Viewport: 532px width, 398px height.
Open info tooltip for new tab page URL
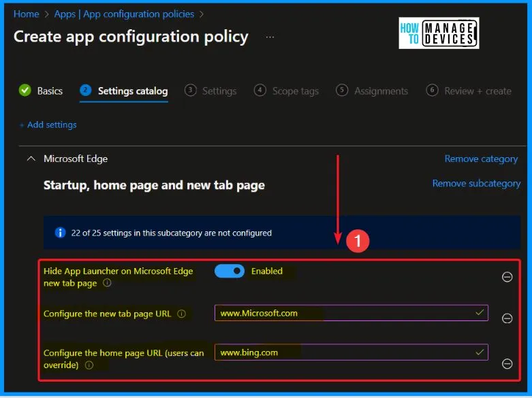pos(181,314)
